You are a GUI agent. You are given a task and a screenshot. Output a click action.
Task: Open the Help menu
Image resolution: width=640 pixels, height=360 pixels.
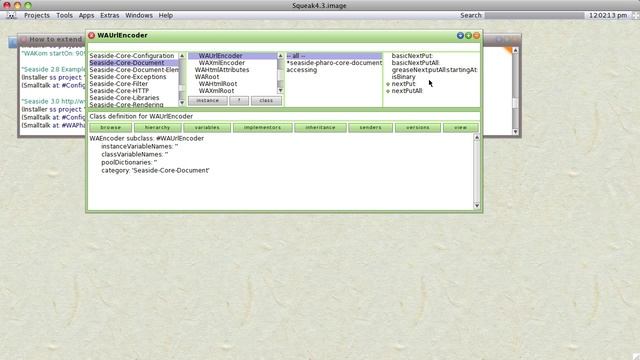(x=166, y=15)
